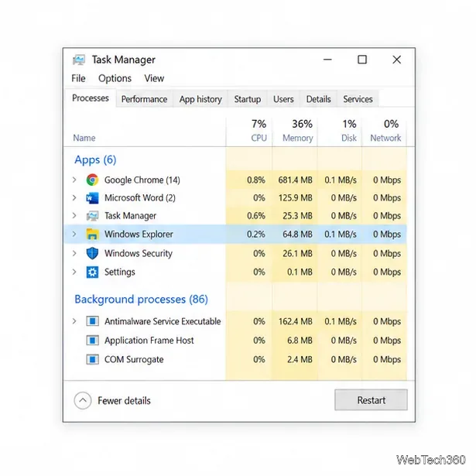476x476 pixels.
Task: Expand the Microsoft Word (2) process group
Action: pyautogui.click(x=74, y=198)
